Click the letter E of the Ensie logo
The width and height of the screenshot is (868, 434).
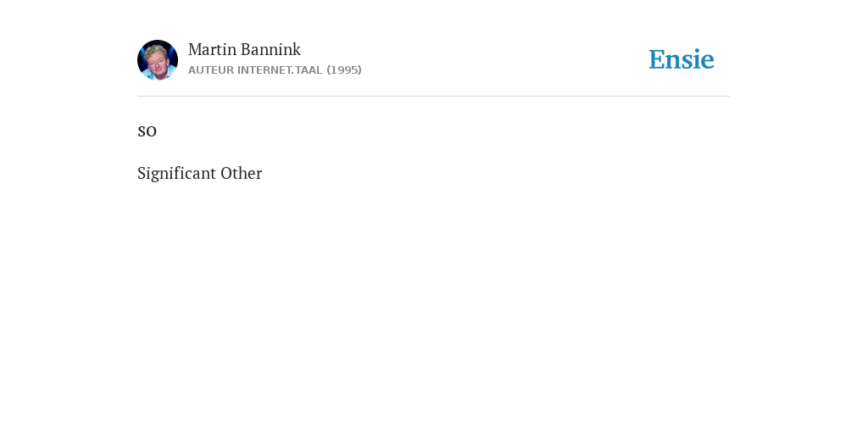pos(657,60)
